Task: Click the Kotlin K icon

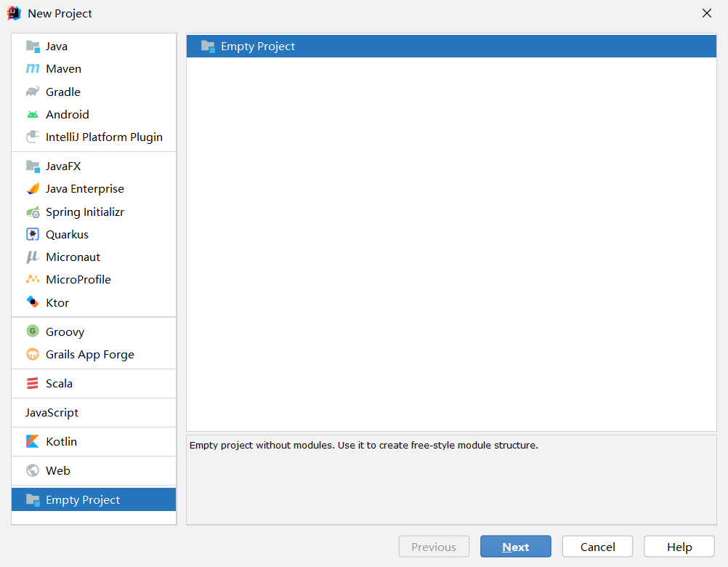Action: coord(33,441)
